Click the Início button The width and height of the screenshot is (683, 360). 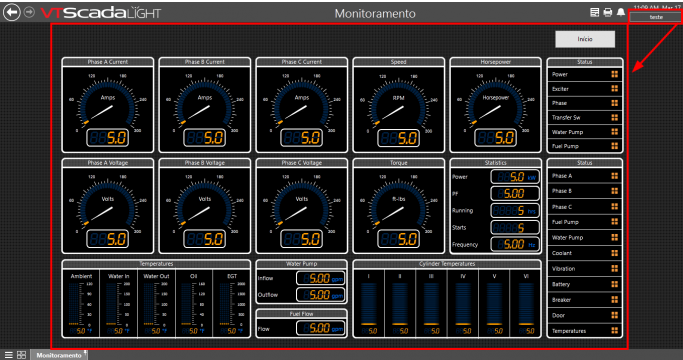coord(585,39)
